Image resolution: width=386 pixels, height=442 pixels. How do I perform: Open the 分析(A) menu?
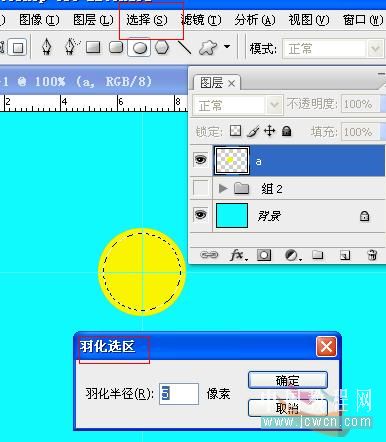pyautogui.click(x=255, y=20)
